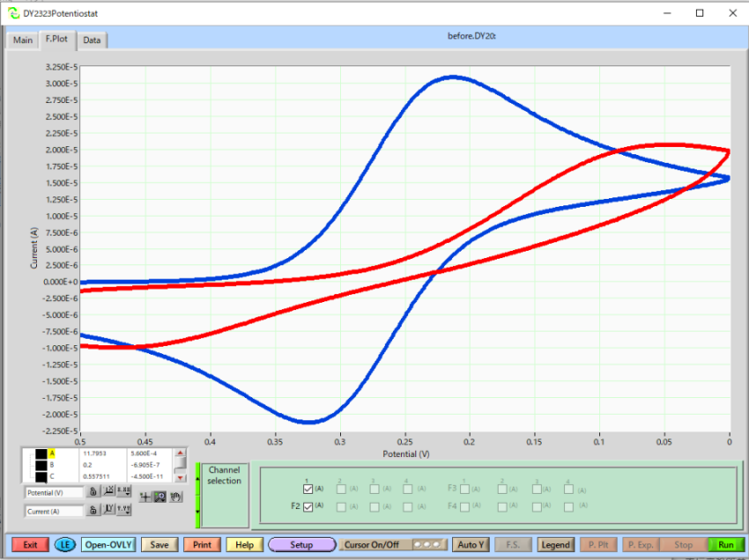This screenshot has width=749, height=560.
Task: Uncheck channel 1 checkbox in top row
Action: pyautogui.click(x=308, y=488)
